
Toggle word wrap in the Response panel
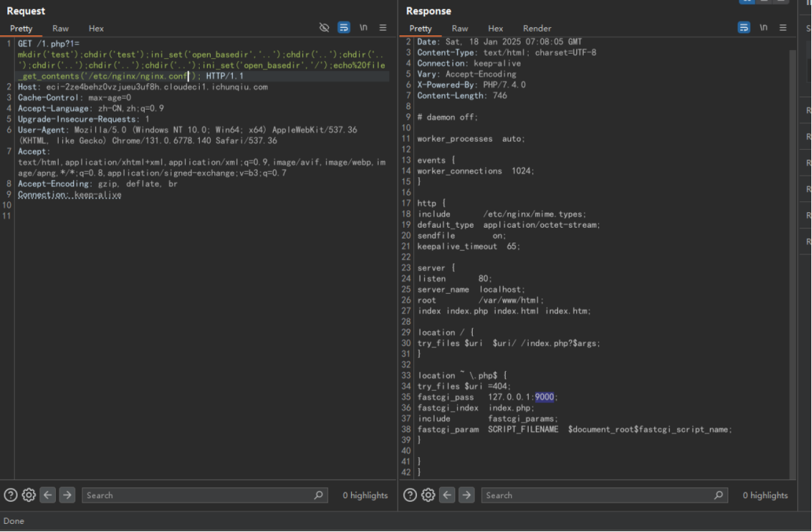(744, 27)
